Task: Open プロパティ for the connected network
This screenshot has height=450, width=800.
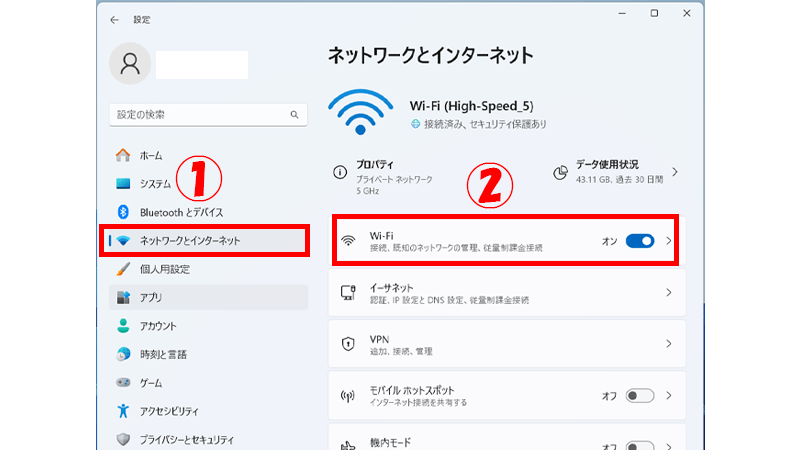Action: [384, 177]
